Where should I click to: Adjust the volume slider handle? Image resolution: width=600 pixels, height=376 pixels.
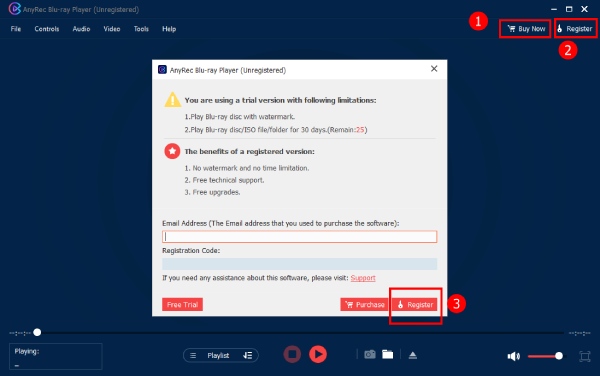coord(559,356)
